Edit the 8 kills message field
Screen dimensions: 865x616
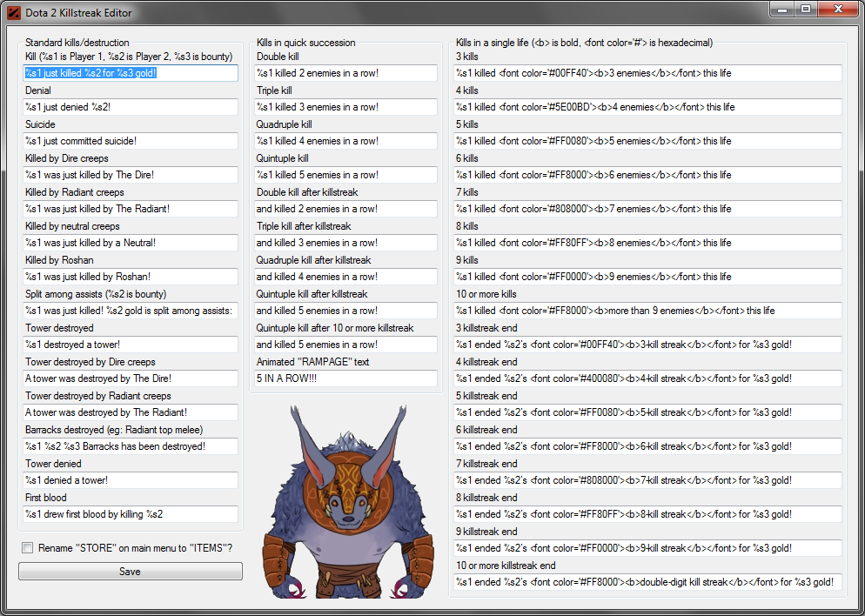(x=648, y=243)
